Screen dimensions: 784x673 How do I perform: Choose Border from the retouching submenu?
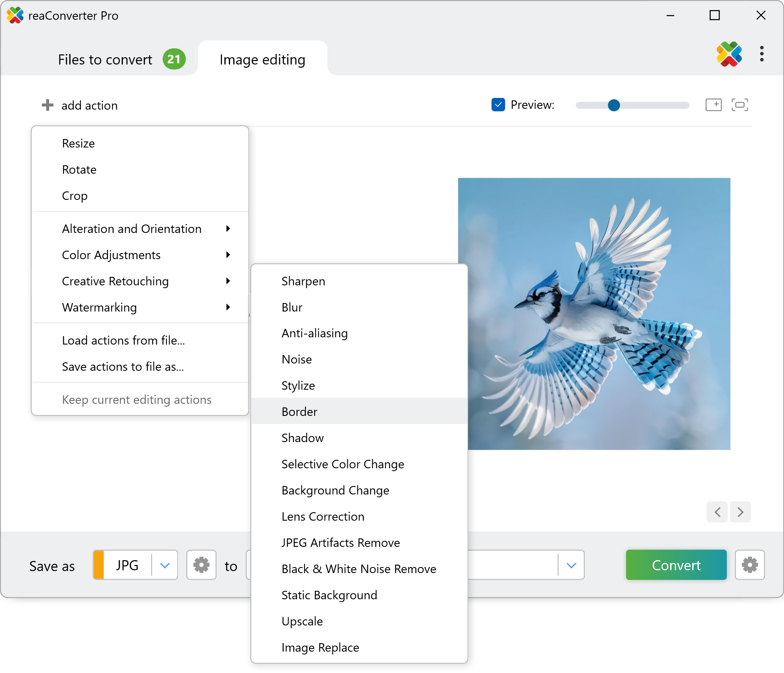pos(299,411)
